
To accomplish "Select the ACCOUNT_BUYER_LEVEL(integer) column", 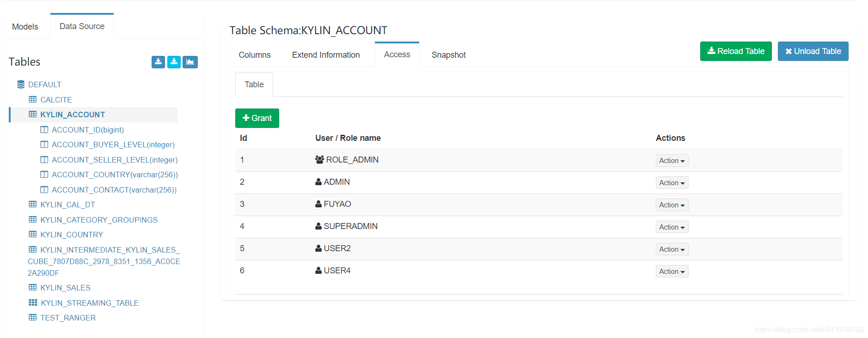I will pos(113,145).
